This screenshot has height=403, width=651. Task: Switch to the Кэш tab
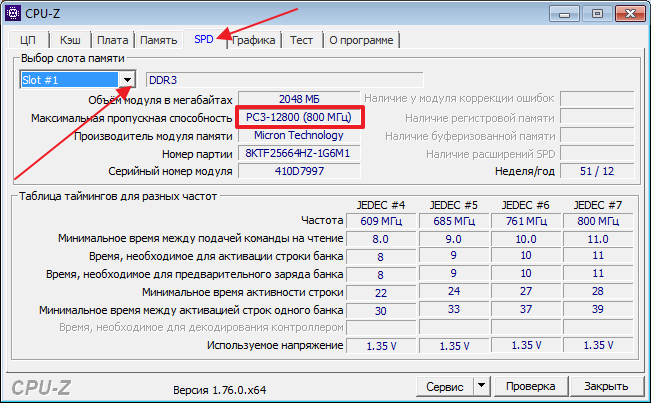click(68, 40)
